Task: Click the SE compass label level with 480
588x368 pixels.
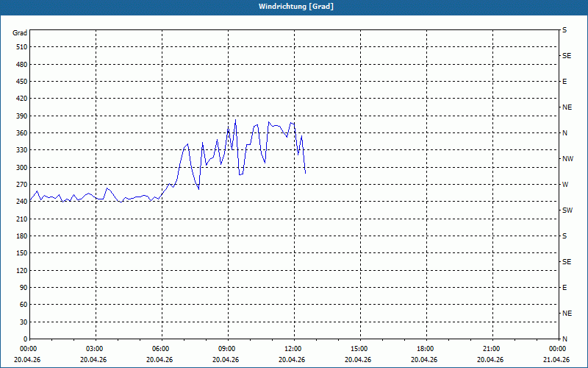Action: click(x=567, y=56)
